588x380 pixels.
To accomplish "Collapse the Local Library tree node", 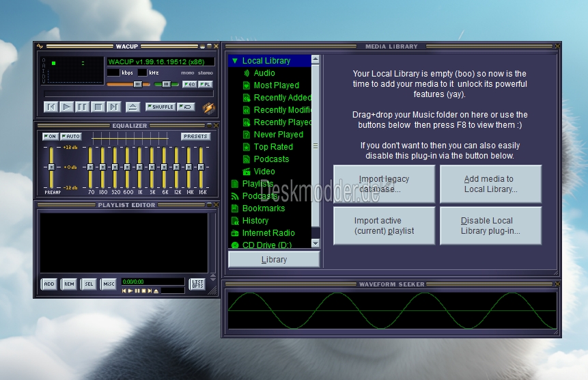I will point(235,61).
